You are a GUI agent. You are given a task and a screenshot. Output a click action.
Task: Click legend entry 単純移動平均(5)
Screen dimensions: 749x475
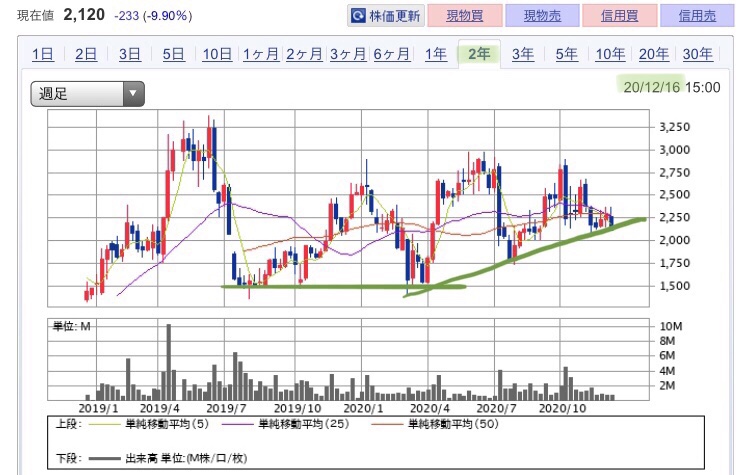tap(167, 424)
